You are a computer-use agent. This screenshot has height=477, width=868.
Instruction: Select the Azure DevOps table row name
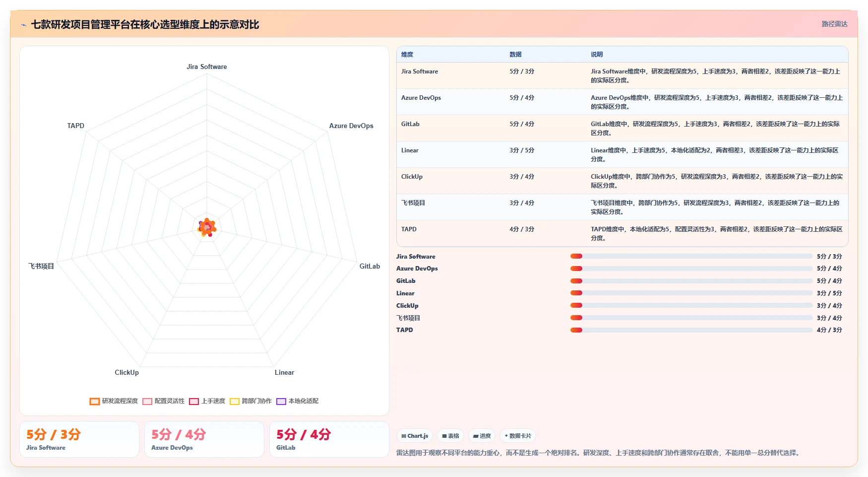421,98
